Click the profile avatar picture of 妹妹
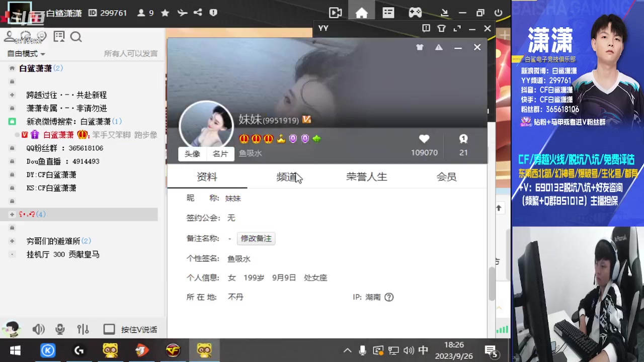The height and width of the screenshot is (362, 644). [x=206, y=124]
